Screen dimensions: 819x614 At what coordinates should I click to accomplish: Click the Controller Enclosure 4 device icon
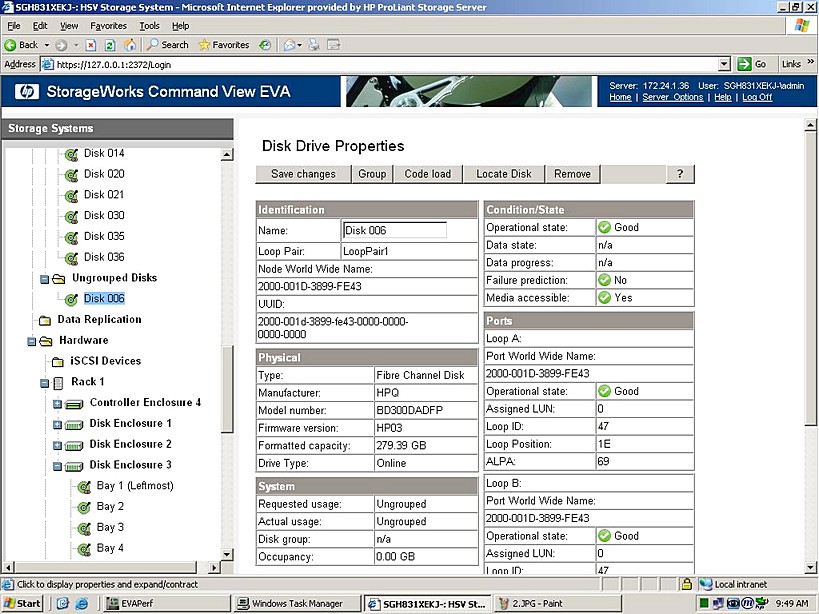[x=74, y=404]
